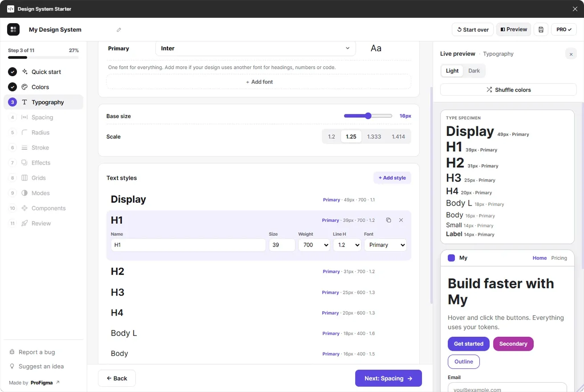This screenshot has width=584, height=392.
Task: Close the Live preview panel
Action: click(571, 54)
